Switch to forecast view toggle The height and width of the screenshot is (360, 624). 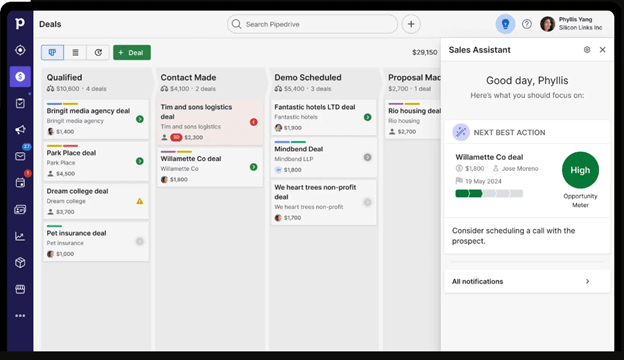tap(98, 53)
